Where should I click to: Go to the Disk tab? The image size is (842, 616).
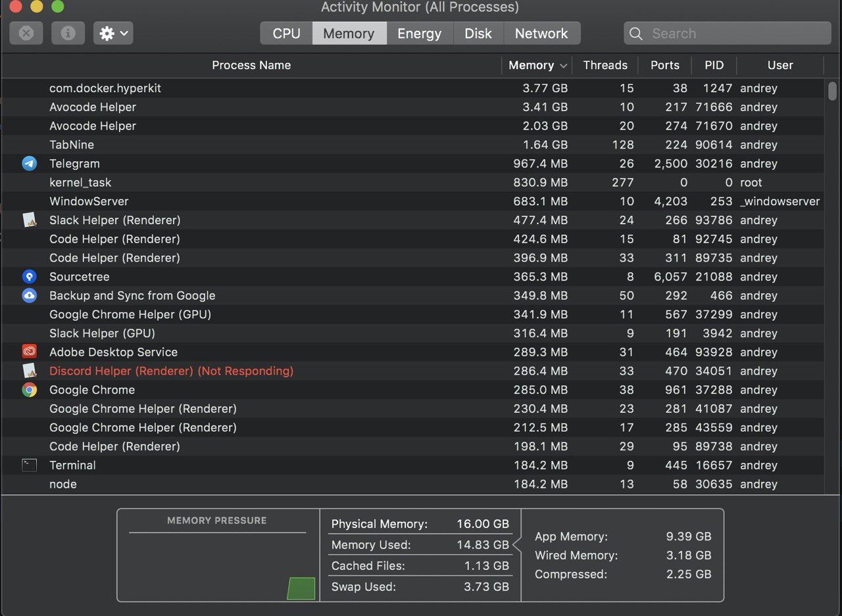pyautogui.click(x=478, y=34)
